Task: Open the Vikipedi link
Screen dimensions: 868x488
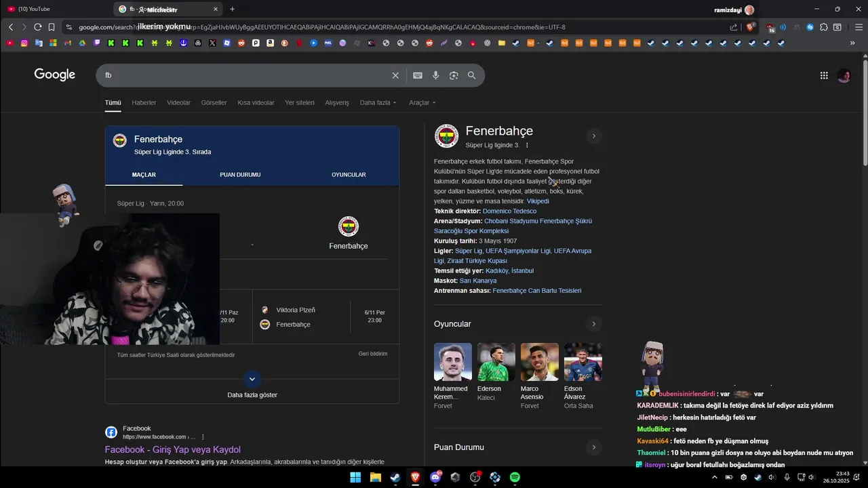Action: coord(538,201)
